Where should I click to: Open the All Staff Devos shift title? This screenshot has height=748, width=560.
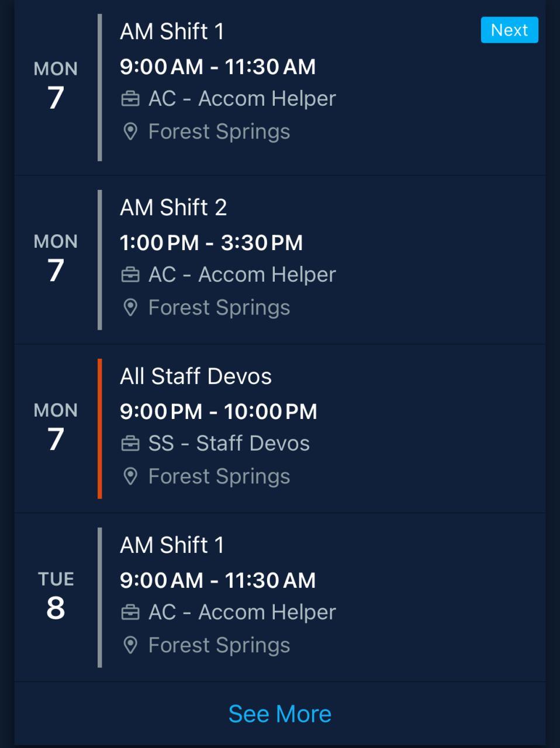(x=196, y=376)
